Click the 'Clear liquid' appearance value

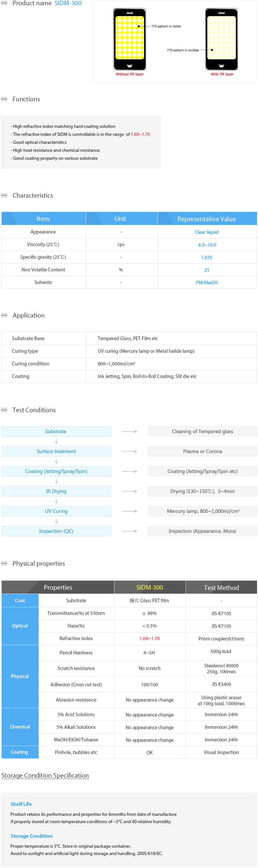[207, 232]
